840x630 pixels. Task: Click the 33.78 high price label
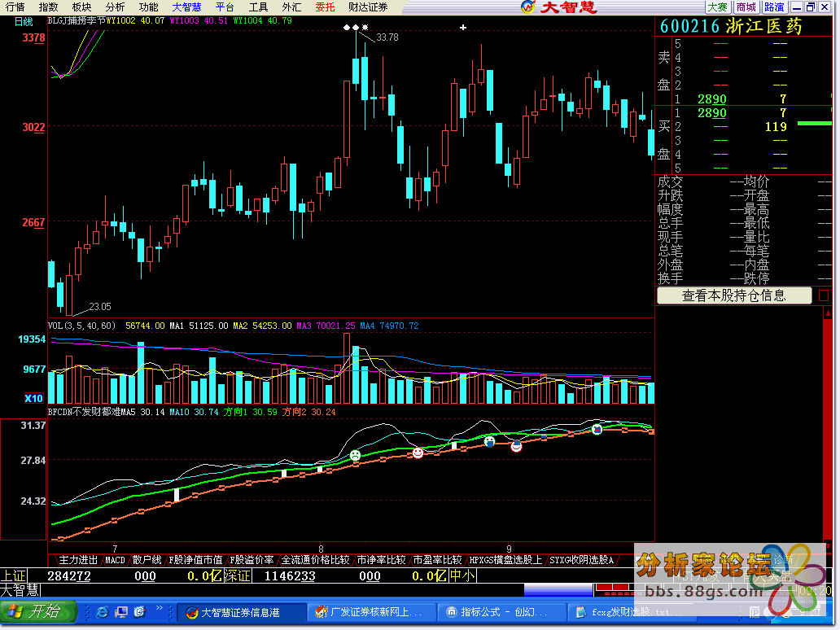pos(387,37)
